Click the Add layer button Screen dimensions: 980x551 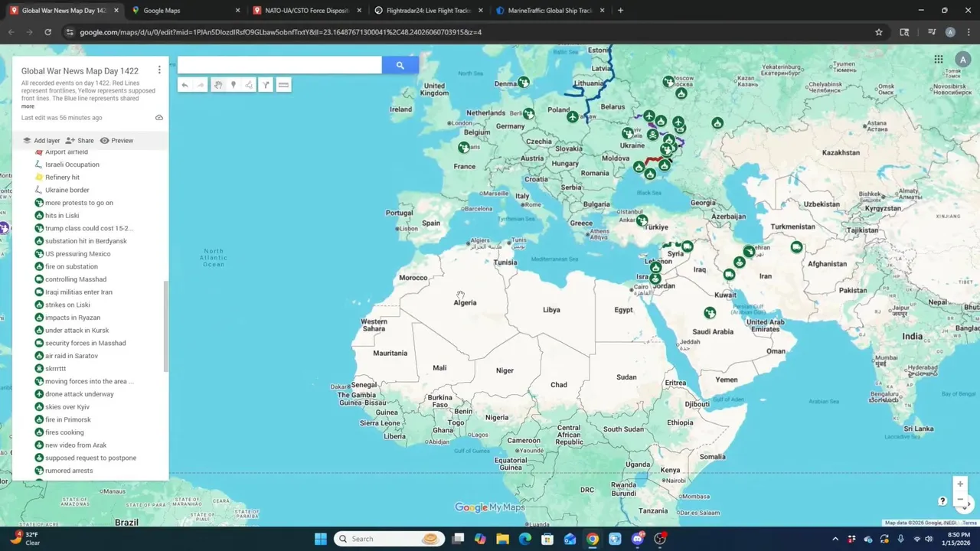point(41,141)
